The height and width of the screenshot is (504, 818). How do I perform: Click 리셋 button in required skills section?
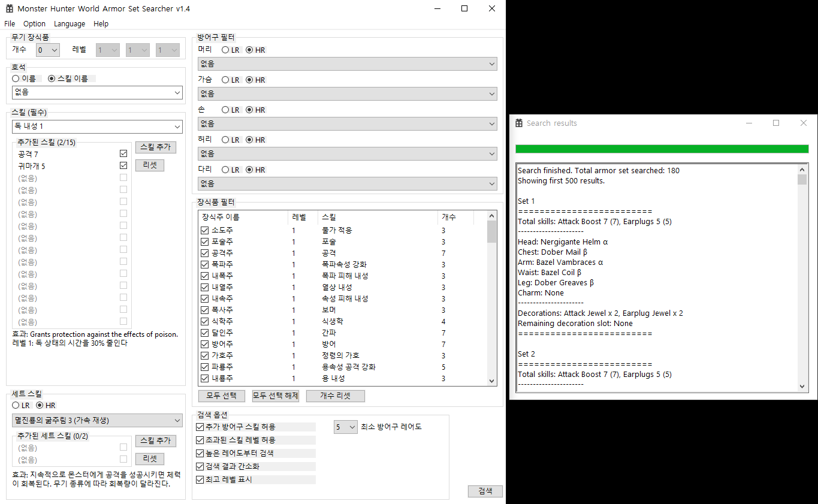pyautogui.click(x=150, y=165)
